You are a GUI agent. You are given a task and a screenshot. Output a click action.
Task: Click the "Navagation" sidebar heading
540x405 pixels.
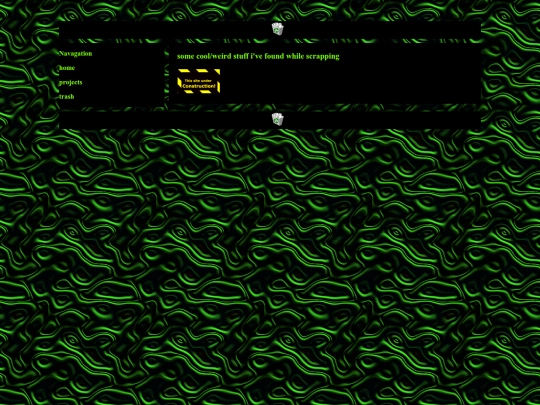pyautogui.click(x=75, y=53)
